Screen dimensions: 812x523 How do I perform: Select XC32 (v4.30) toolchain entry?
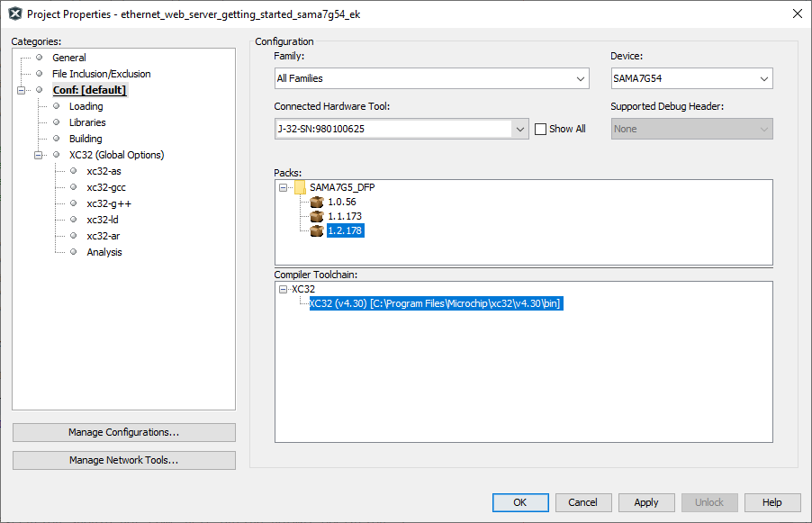(436, 303)
